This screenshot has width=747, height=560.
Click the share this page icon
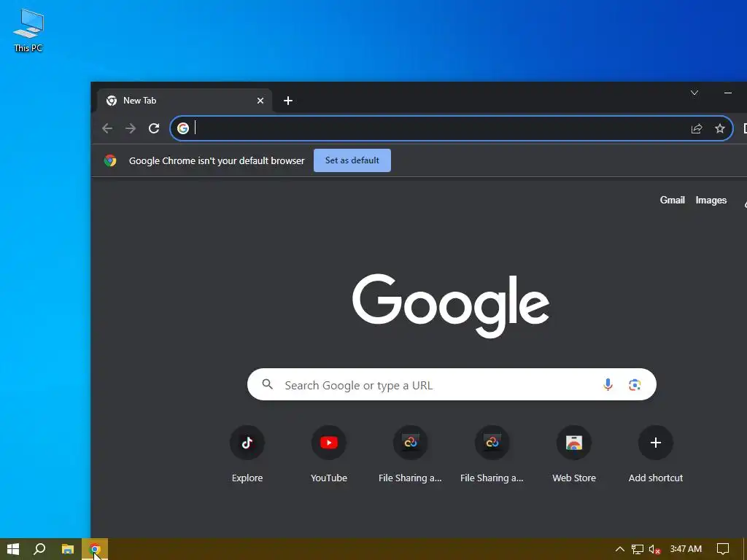click(x=697, y=128)
